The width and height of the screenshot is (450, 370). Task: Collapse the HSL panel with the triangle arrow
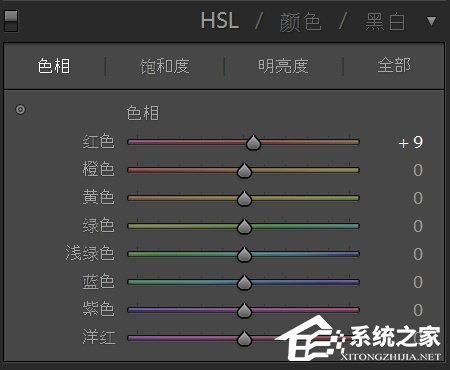[x=431, y=21]
